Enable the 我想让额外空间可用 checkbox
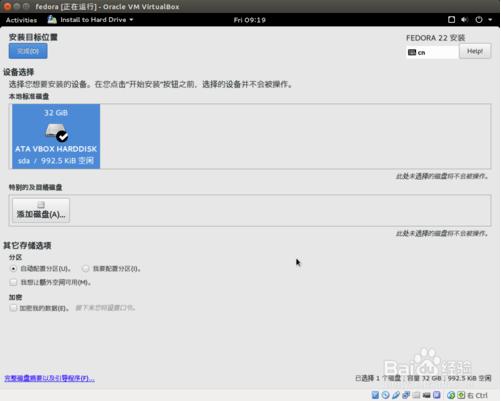This screenshot has width=501, height=401. 13,282
